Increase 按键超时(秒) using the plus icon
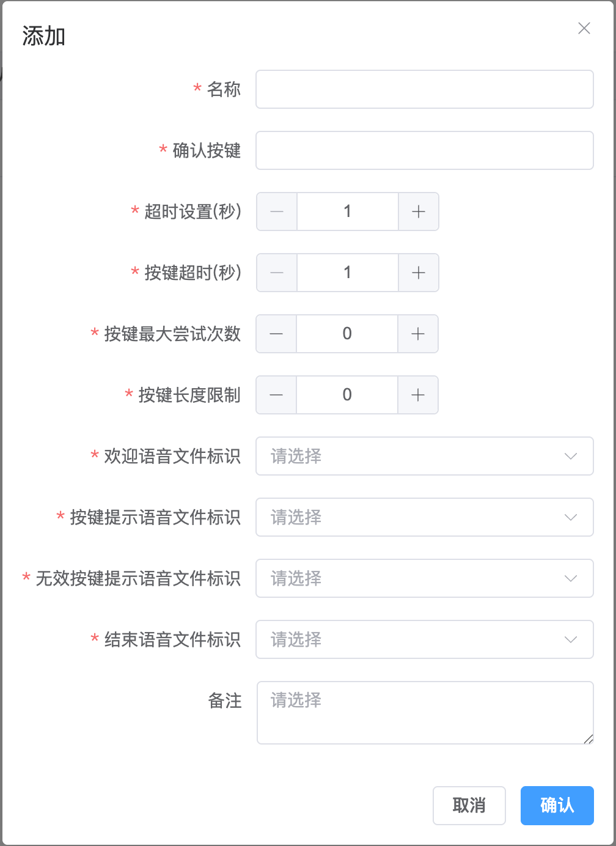 (419, 273)
